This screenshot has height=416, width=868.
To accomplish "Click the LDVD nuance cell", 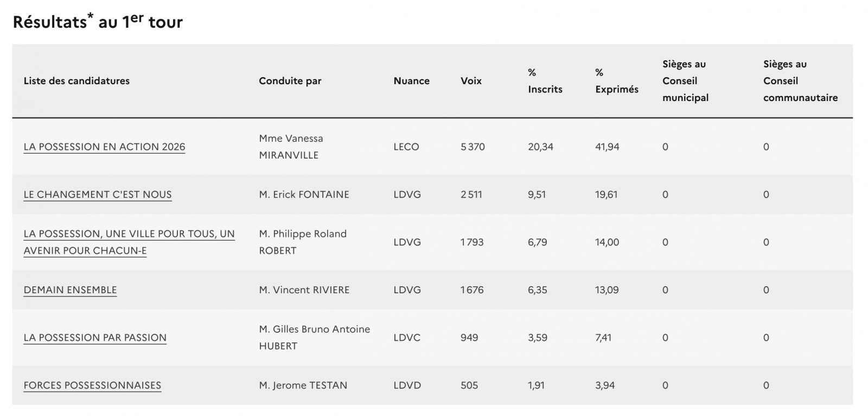I will [407, 386].
